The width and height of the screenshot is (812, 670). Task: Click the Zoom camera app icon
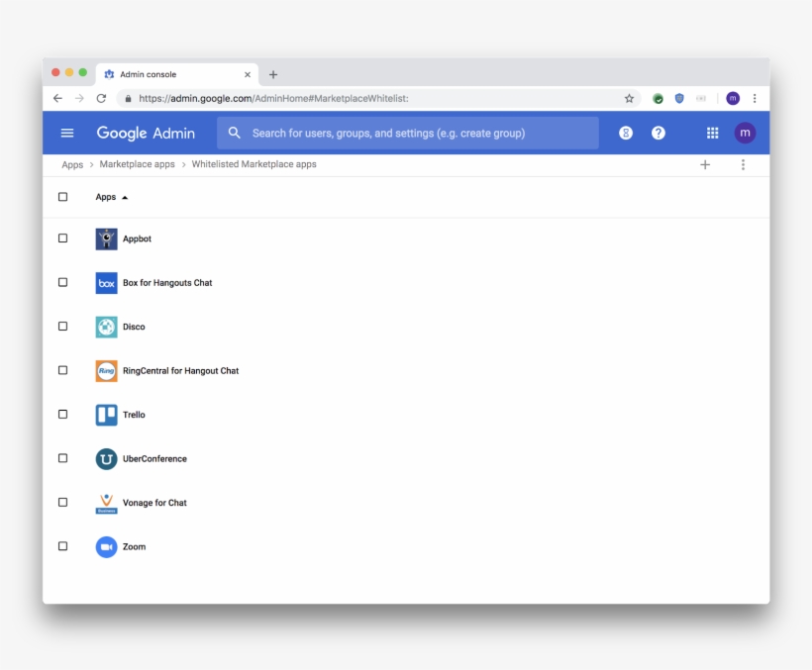[106, 547]
